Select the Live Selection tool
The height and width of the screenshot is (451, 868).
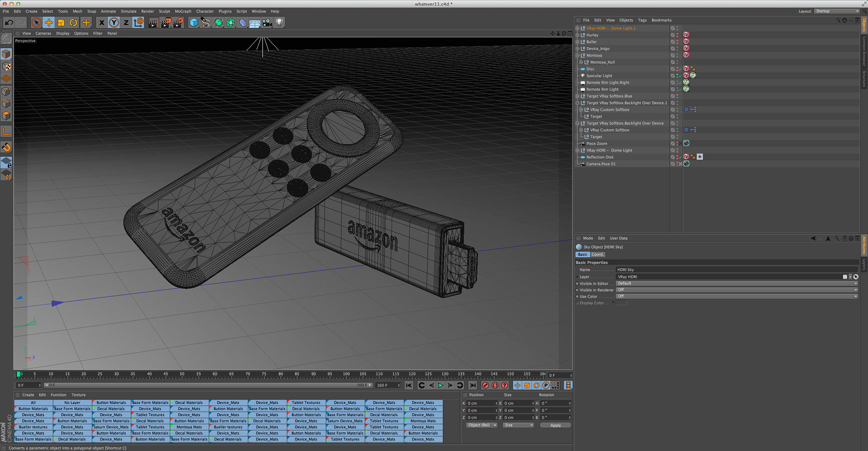click(37, 22)
